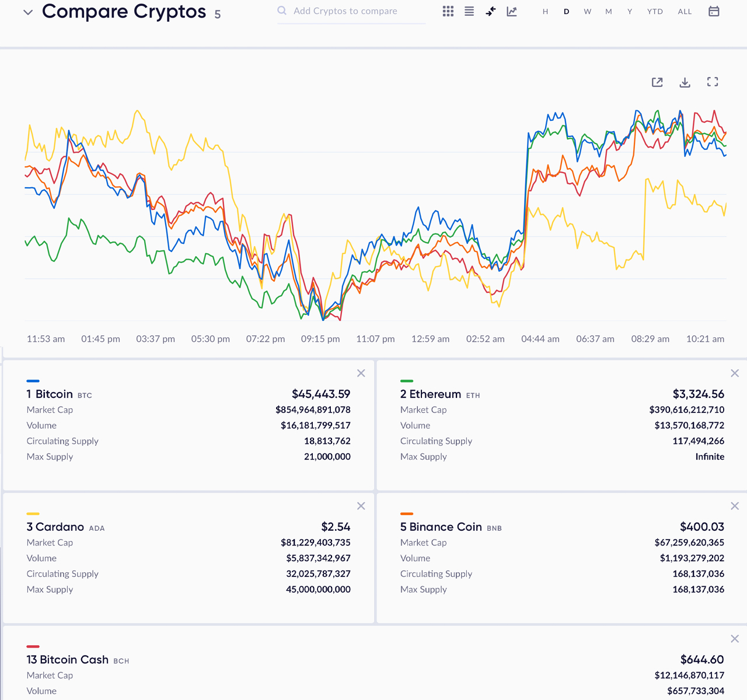The width and height of the screenshot is (747, 700).
Task: Click Bitcoin price $45,443.59
Action: point(321,394)
